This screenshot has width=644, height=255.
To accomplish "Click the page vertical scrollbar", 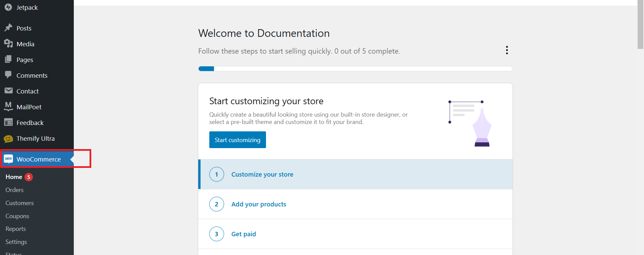I will [x=640, y=24].
